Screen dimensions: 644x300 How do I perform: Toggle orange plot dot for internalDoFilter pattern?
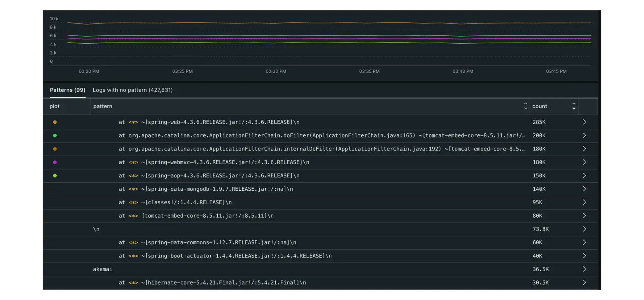tap(55, 149)
